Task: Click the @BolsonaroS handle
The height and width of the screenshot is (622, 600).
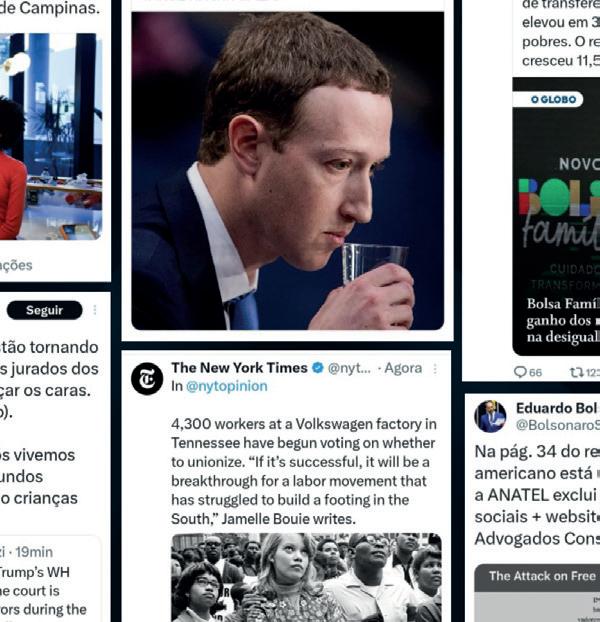Action: click(558, 425)
